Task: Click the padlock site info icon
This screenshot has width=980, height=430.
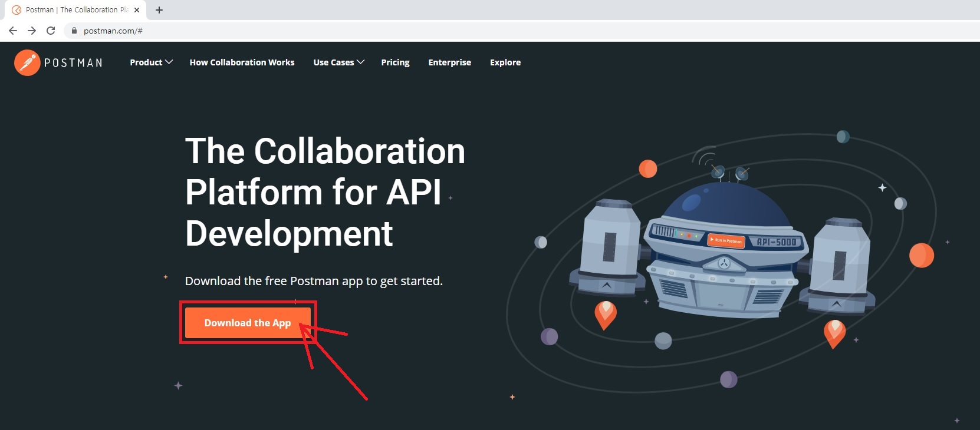Action: [74, 31]
